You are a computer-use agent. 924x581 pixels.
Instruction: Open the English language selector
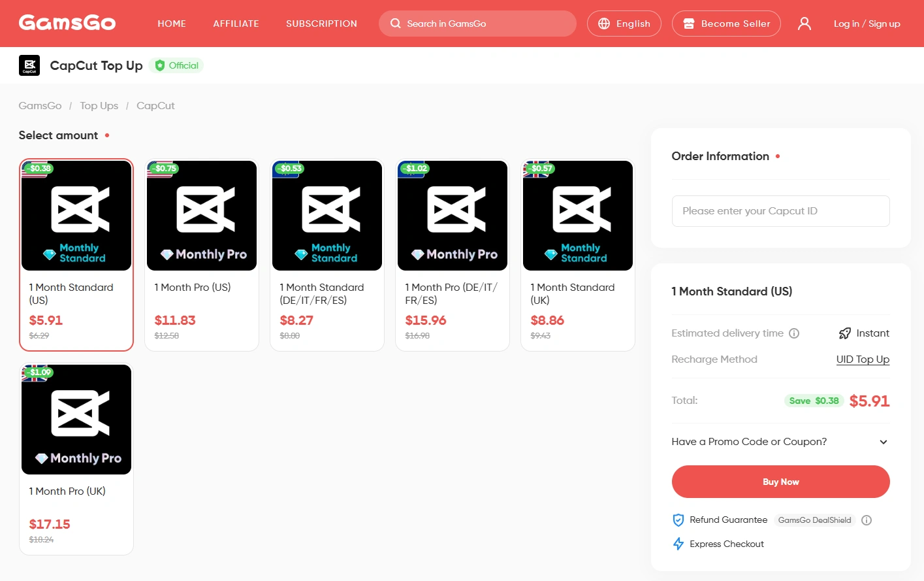click(x=624, y=24)
